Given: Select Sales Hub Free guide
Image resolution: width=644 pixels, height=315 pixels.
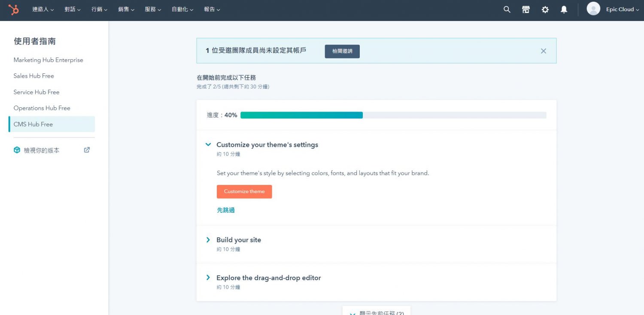Looking at the screenshot, I should (x=34, y=76).
